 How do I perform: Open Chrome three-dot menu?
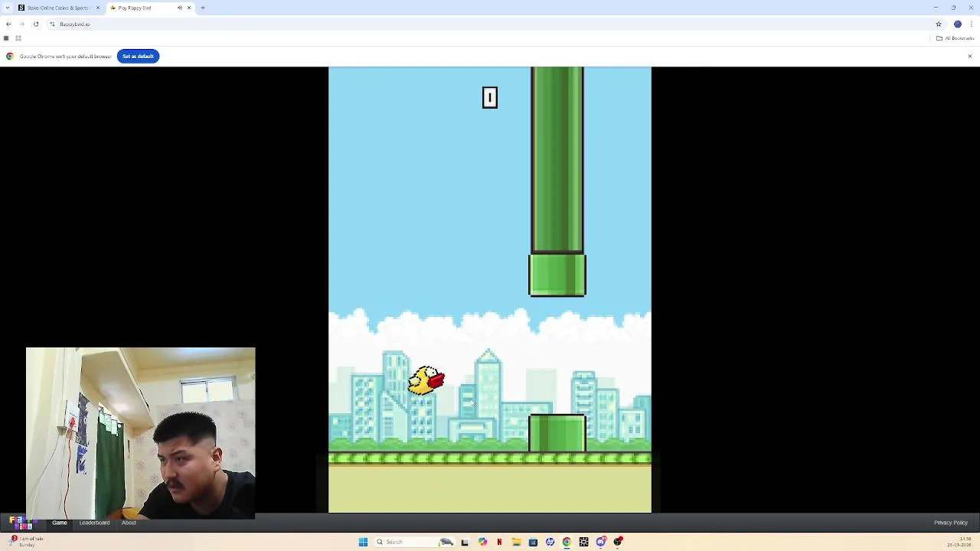point(972,24)
